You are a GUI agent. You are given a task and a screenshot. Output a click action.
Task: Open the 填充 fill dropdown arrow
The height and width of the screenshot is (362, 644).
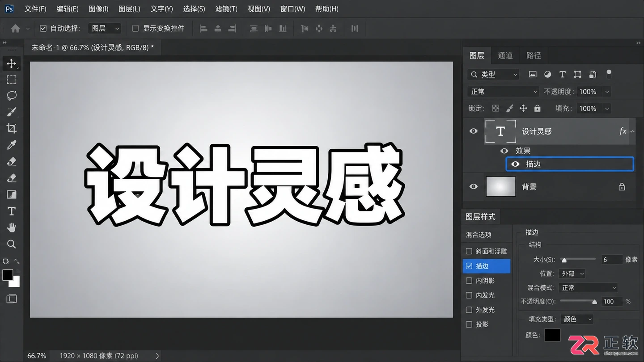[607, 109]
